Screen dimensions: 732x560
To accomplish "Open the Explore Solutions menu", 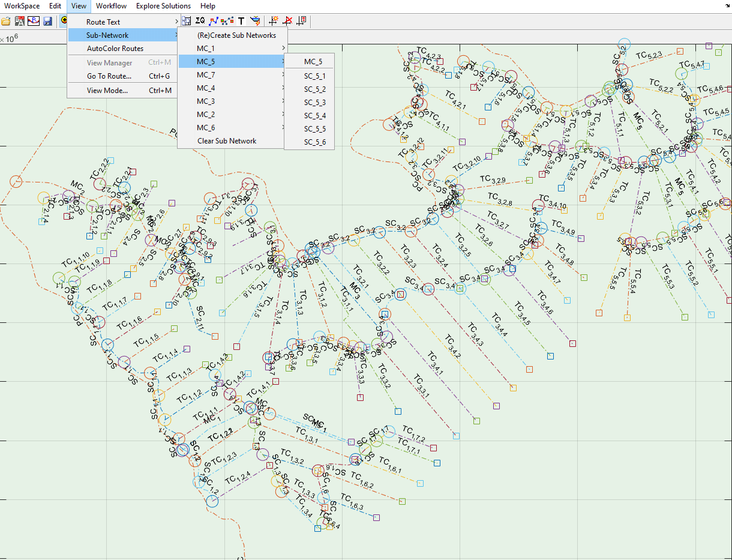I will coord(163,6).
